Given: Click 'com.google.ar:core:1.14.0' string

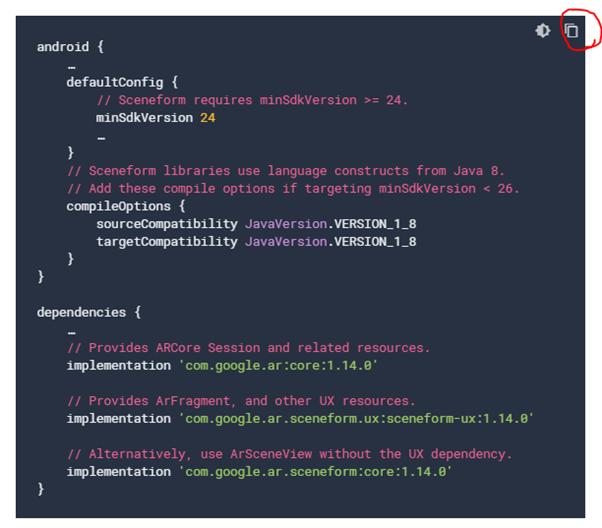Looking at the screenshot, I should (278, 365).
